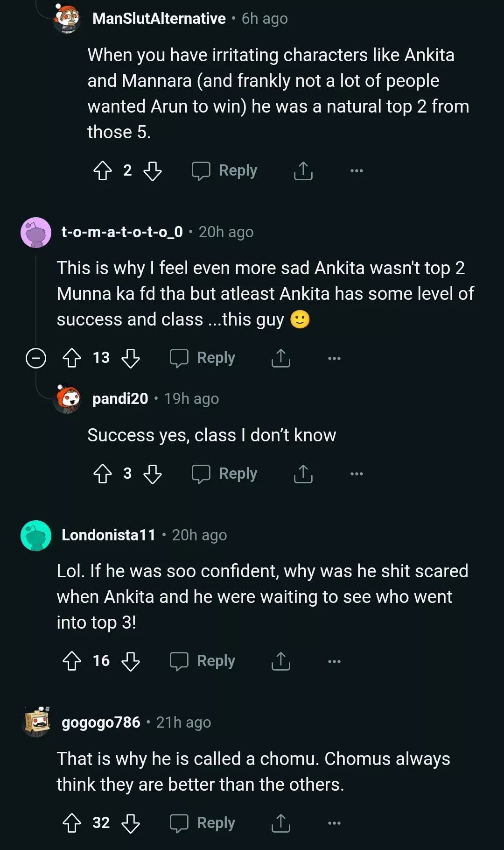Image resolution: width=504 pixels, height=850 pixels.
Task: Tap t-o-m-a-t-o-t-o_0's purple avatar
Action: [x=36, y=233]
